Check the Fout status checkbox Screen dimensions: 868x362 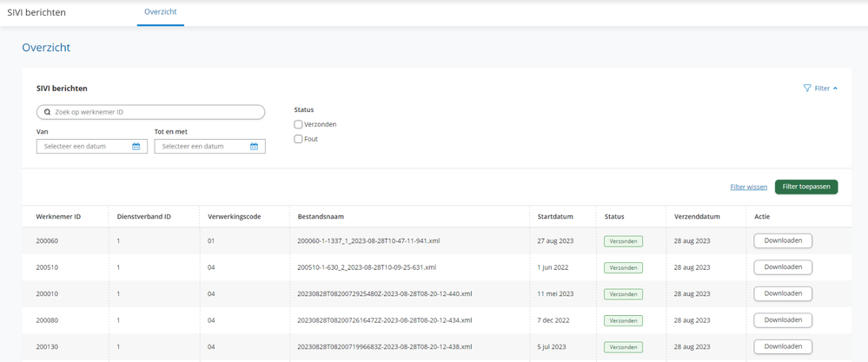pyautogui.click(x=298, y=139)
